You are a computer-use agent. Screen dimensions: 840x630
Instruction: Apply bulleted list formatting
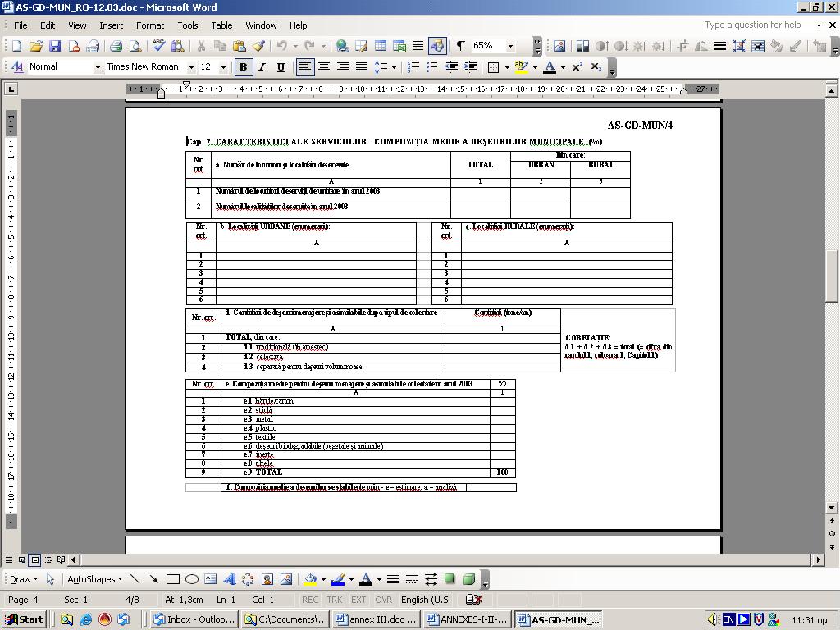pos(431,67)
